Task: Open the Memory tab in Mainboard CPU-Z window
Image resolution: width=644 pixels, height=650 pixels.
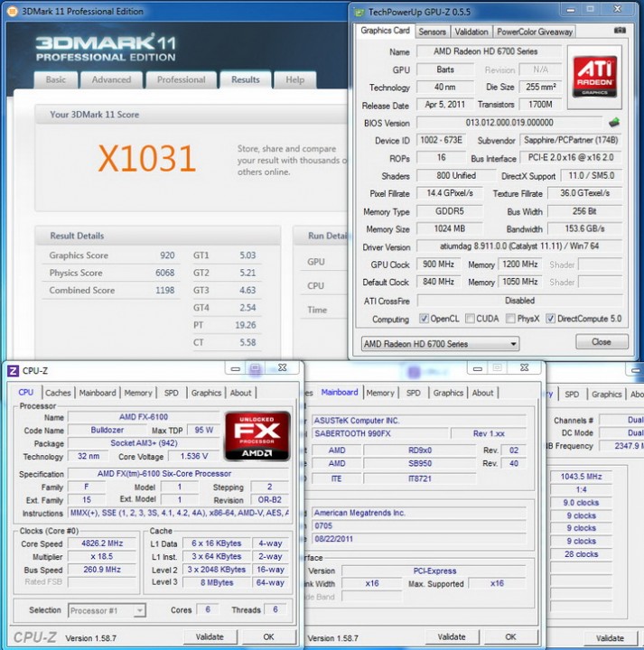Action: [x=380, y=393]
